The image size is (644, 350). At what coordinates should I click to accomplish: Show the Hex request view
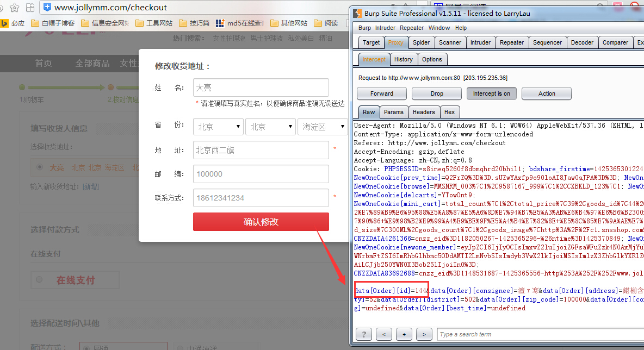pos(449,112)
